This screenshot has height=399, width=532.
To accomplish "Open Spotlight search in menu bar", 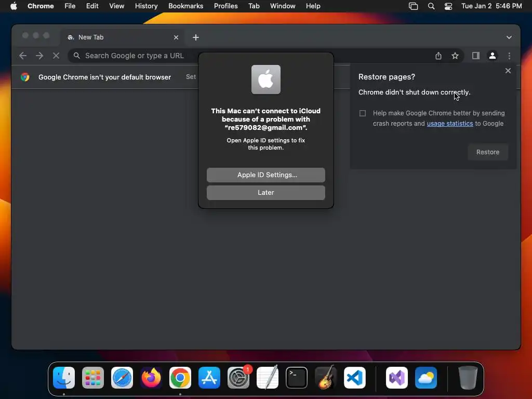I will (431, 6).
